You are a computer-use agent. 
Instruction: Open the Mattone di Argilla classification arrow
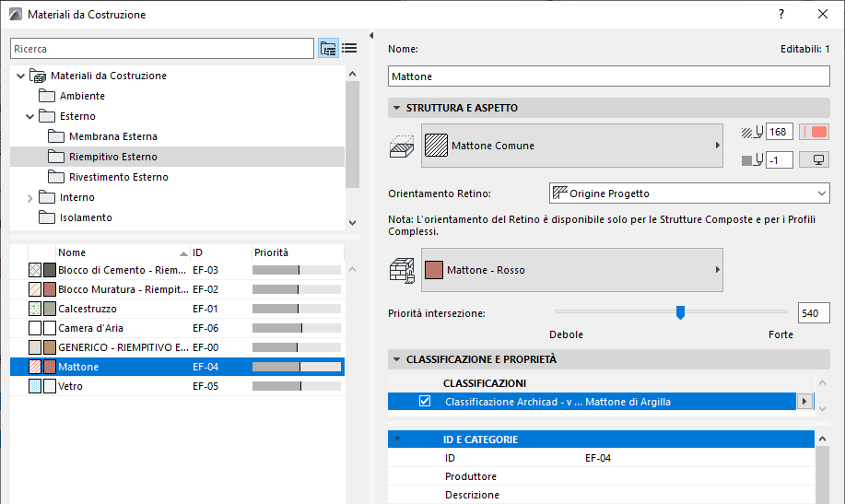click(x=804, y=402)
